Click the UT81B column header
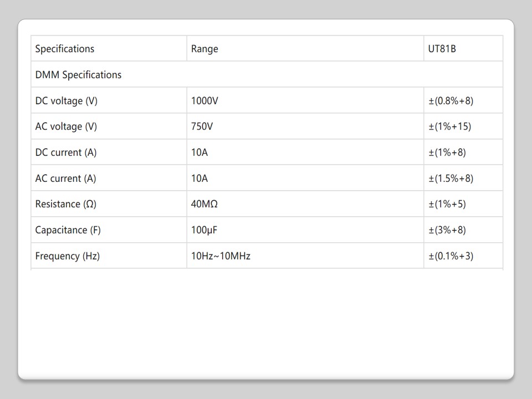The image size is (532, 399). (x=442, y=49)
